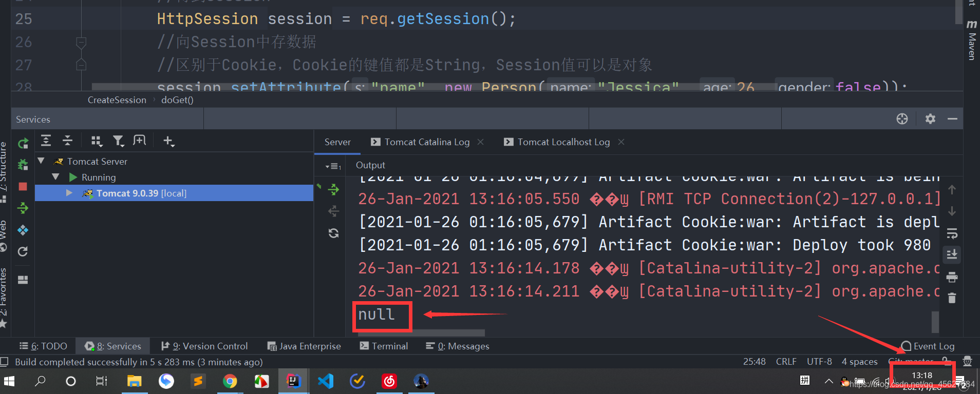Open the Add Service dropdown

168,141
